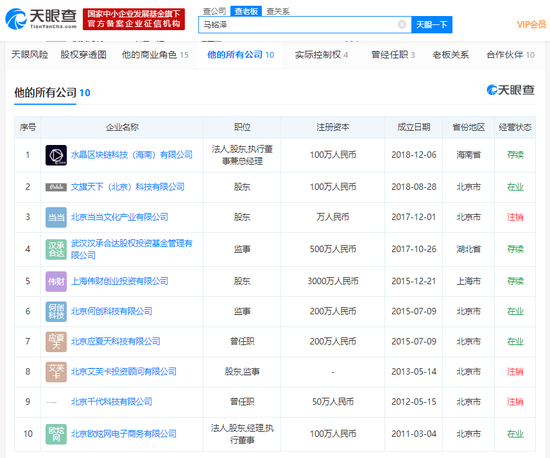Select the date 2018-12-06 cell
This screenshot has width=550, height=458.
[x=414, y=155]
